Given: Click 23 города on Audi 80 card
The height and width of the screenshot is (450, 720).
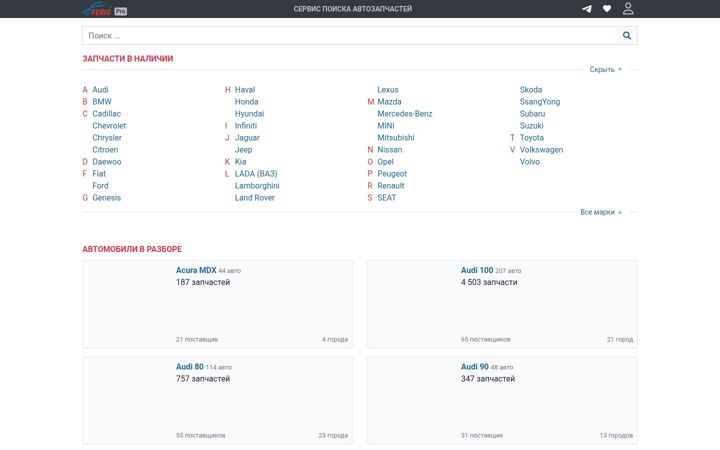Looking at the screenshot, I should tap(333, 435).
